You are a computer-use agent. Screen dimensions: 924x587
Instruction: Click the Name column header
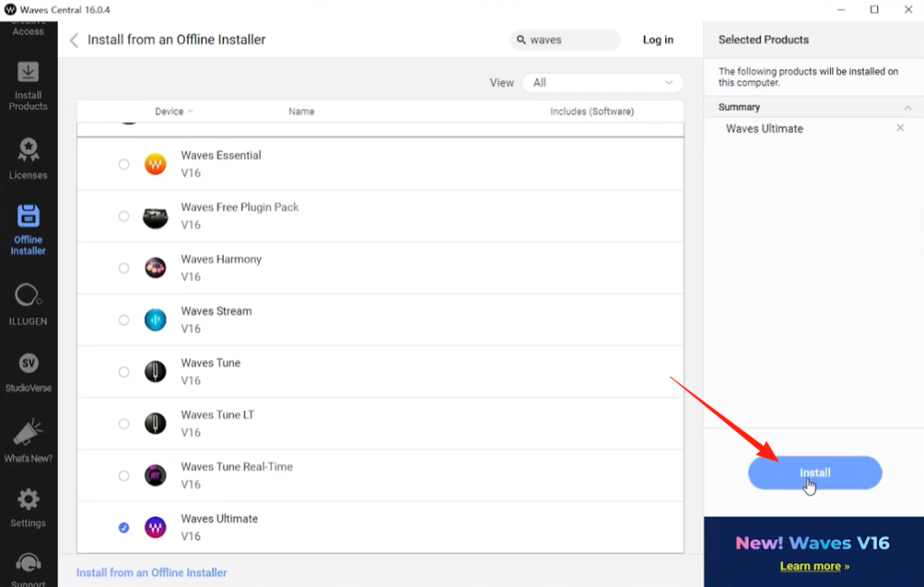point(301,111)
